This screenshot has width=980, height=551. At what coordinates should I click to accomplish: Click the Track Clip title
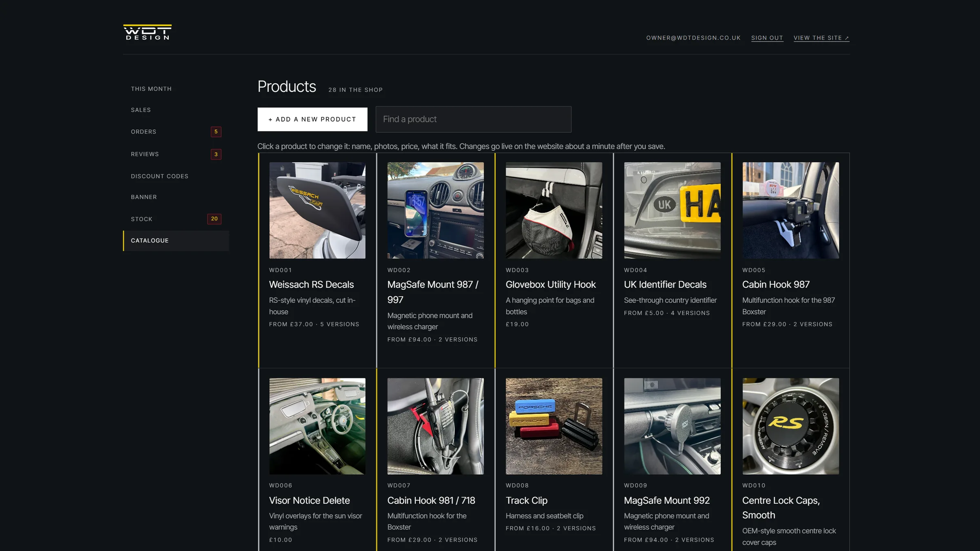[526, 500]
